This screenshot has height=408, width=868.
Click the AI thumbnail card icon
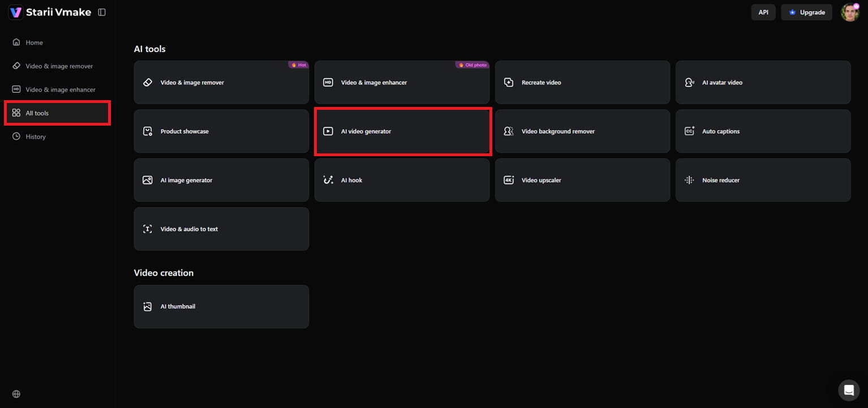(x=148, y=307)
